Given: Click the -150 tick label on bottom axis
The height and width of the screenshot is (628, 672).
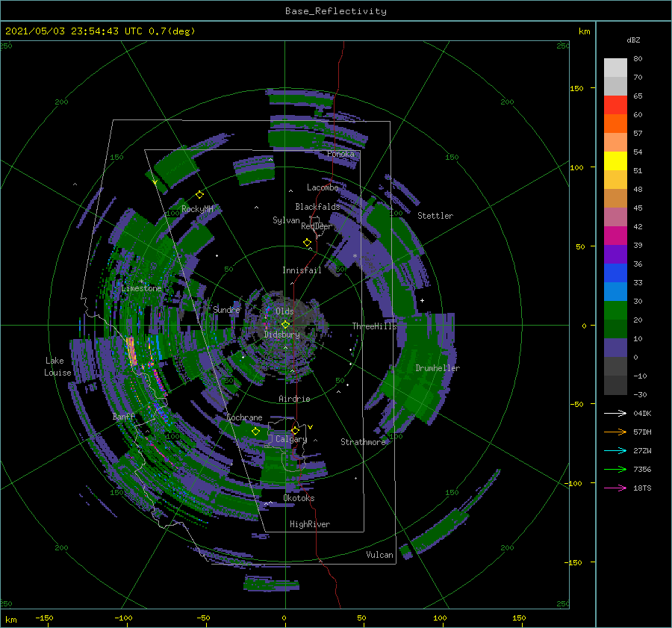Looking at the screenshot, I should pyautogui.click(x=44, y=618).
